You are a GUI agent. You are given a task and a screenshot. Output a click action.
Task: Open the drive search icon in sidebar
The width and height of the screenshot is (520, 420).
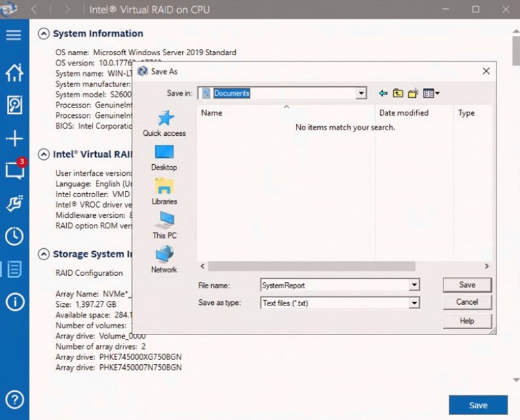point(14,106)
